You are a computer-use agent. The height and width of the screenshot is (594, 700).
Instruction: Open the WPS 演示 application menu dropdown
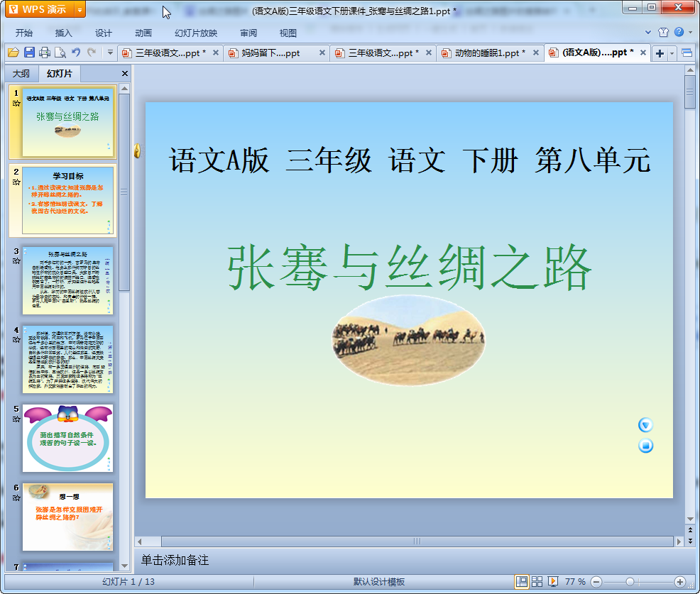80,9
